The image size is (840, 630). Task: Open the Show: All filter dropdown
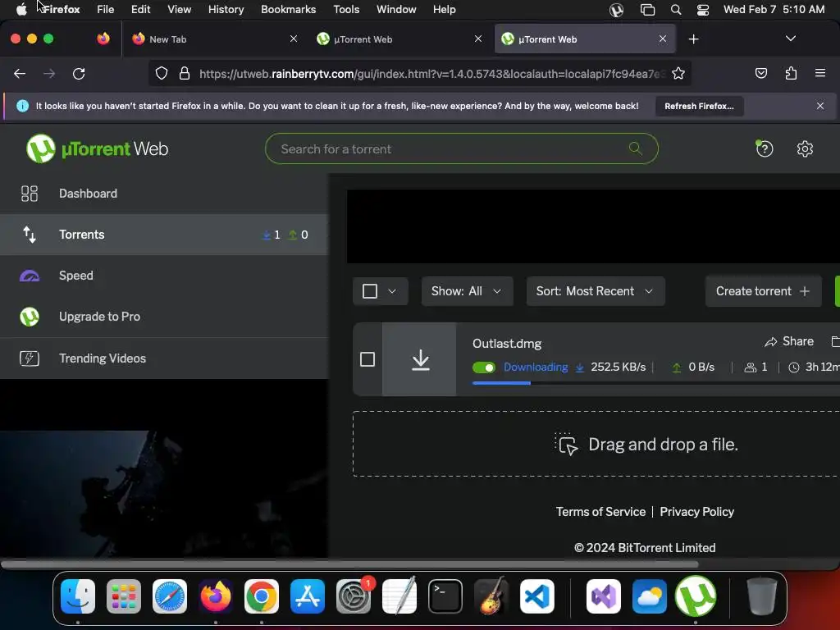point(467,291)
